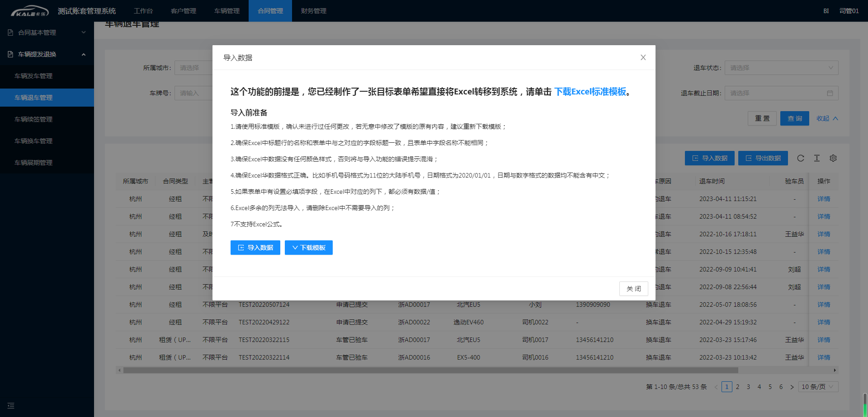
Task: Collapse the 车辆提发退换 sidebar group
Action: pyautogui.click(x=47, y=54)
